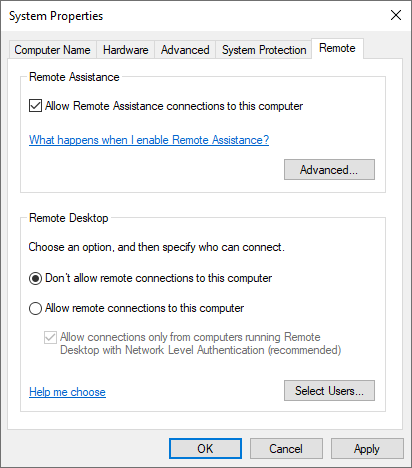
Task: Click the Cancel button
Action: [x=286, y=449]
